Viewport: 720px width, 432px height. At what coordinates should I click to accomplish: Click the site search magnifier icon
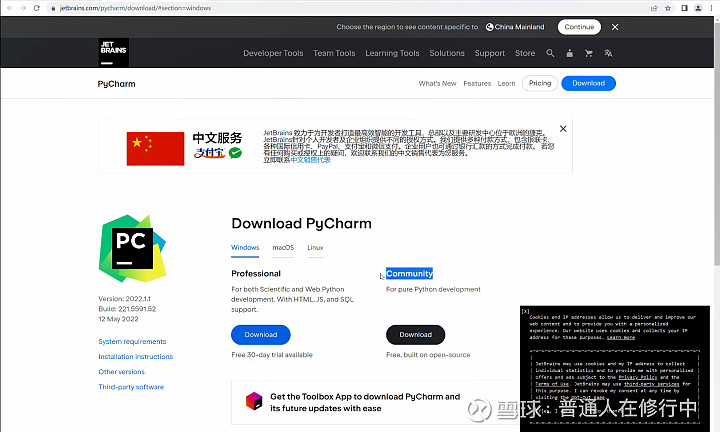tap(550, 53)
